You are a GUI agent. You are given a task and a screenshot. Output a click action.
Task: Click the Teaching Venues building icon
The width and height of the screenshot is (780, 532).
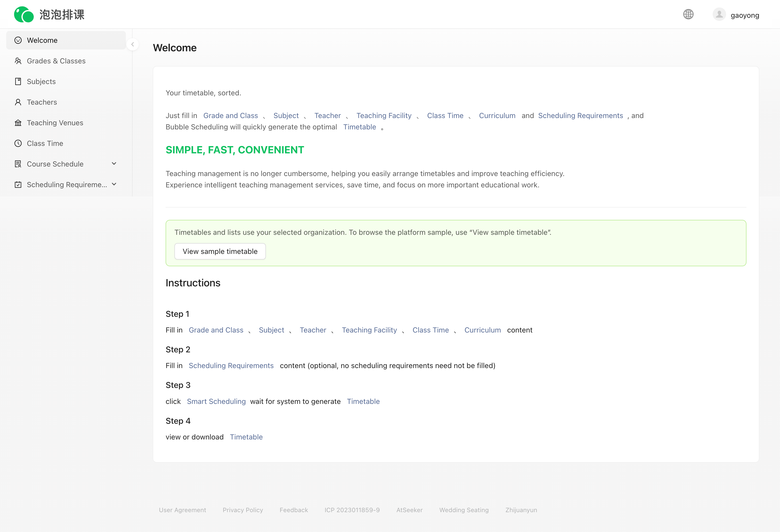point(18,122)
